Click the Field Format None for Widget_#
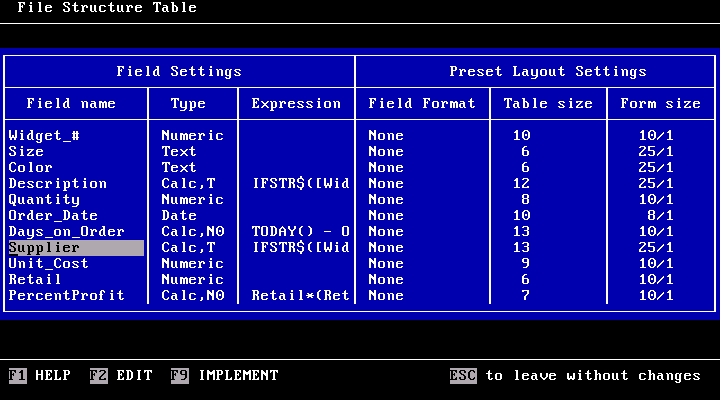Screen dimensions: 720x400 coord(386,135)
